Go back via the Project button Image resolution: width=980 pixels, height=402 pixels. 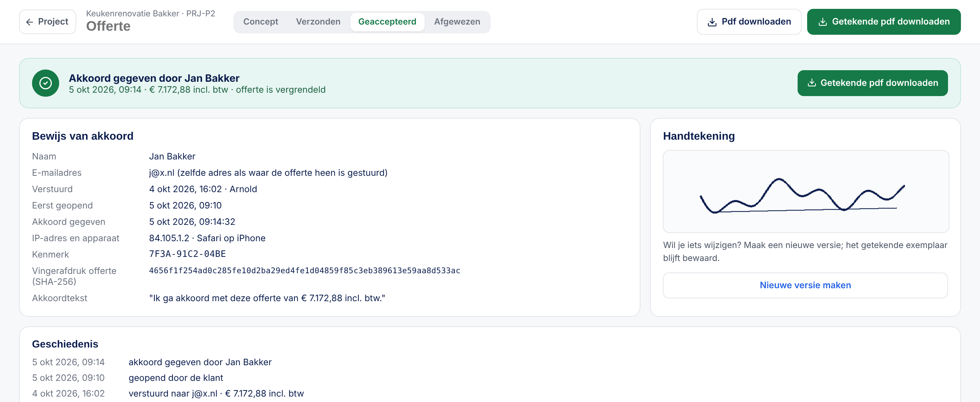(x=48, y=22)
